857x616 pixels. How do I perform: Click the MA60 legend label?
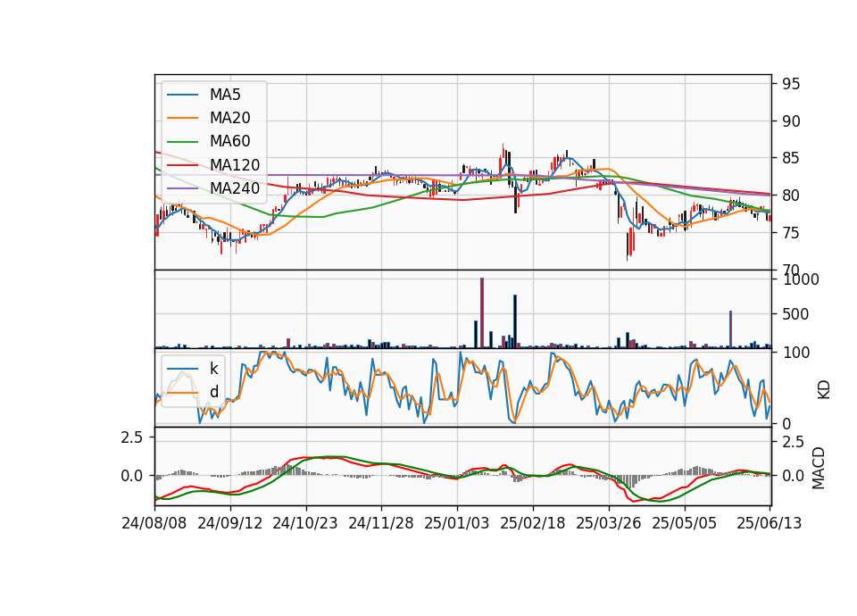point(229,142)
